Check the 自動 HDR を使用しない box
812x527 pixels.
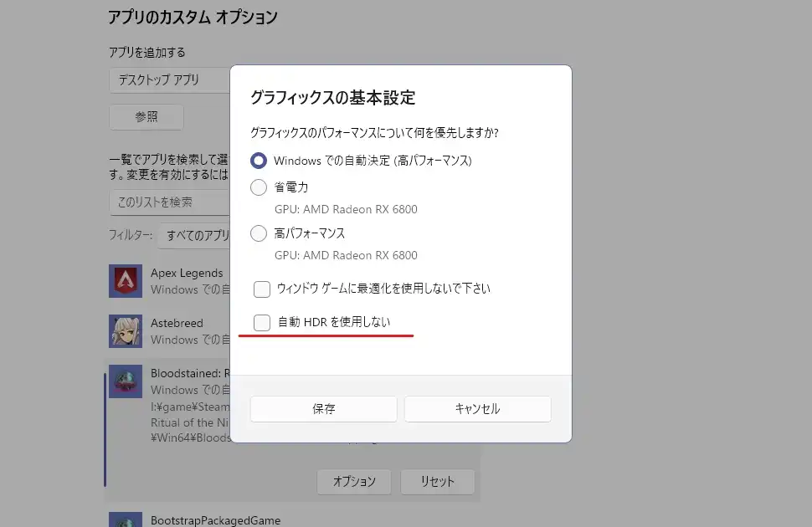coord(262,322)
